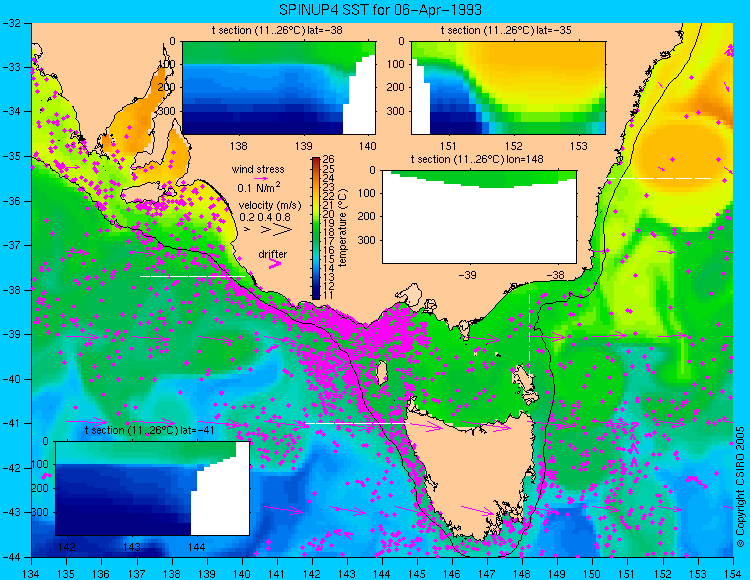Screen dimensions: 750x580
Task: Open the lat=-35 temperature section inset plot
Action: 508,88
